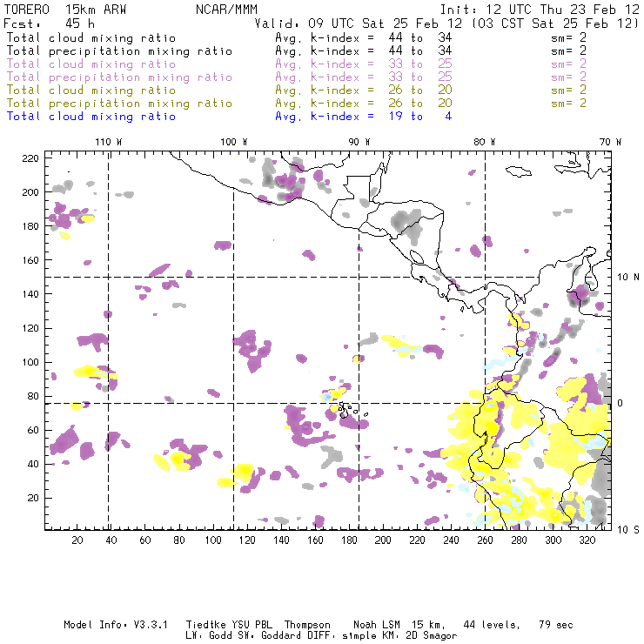The image size is (644, 644).
Task: Click the purple Total precipitation mixing ratio legend entry
Action: point(119,77)
